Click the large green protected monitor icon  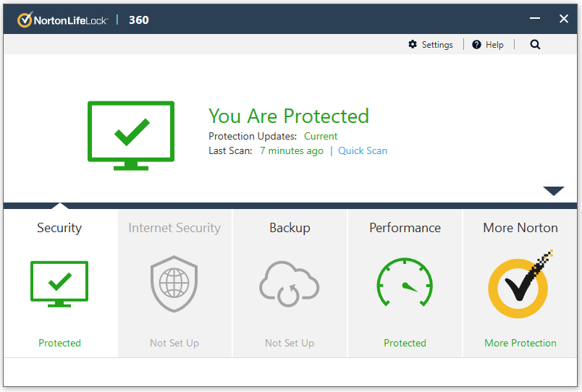[x=131, y=136]
